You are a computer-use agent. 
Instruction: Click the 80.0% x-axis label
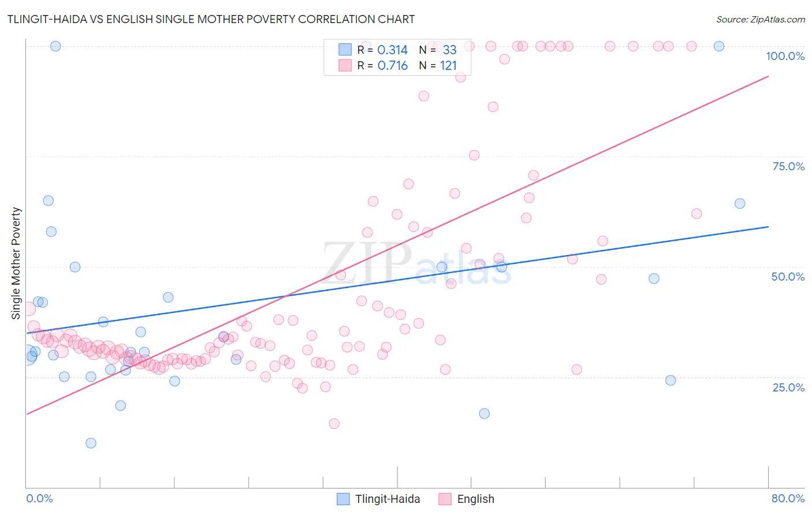coord(788,498)
